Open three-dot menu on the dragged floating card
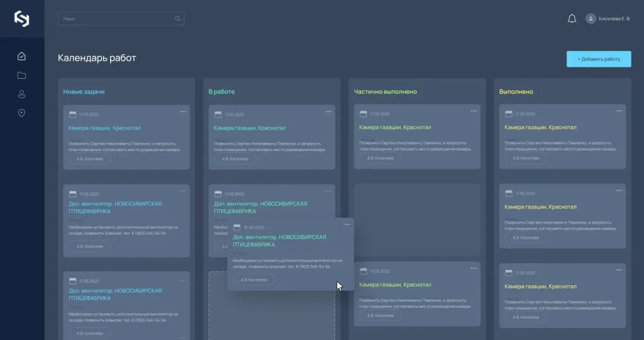 tap(347, 225)
